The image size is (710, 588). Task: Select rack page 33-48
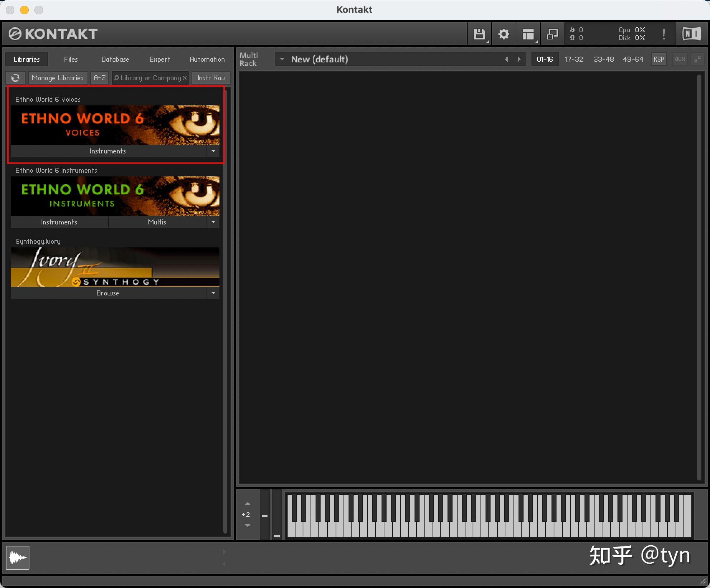point(603,59)
